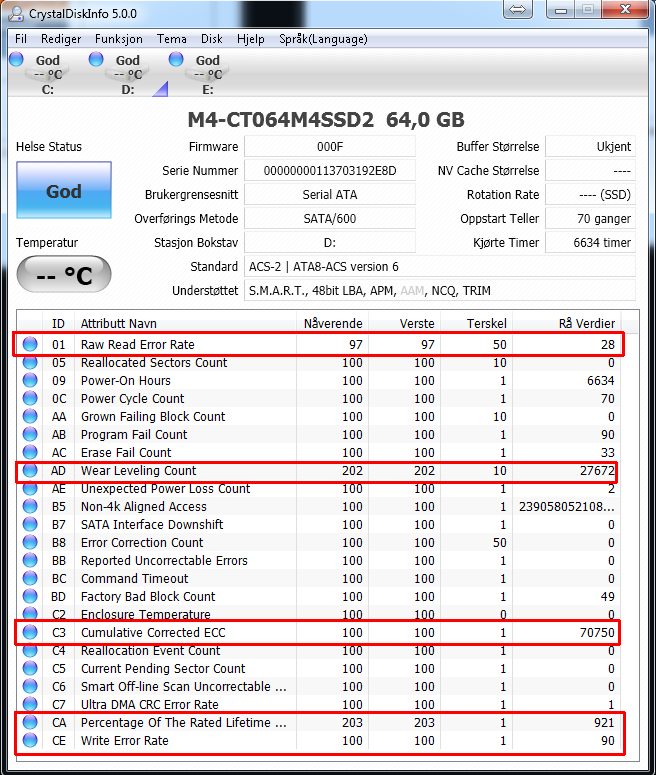Click status orb of Error Correction Count row
Image resolution: width=656 pixels, height=775 pixels.
click(x=30, y=542)
